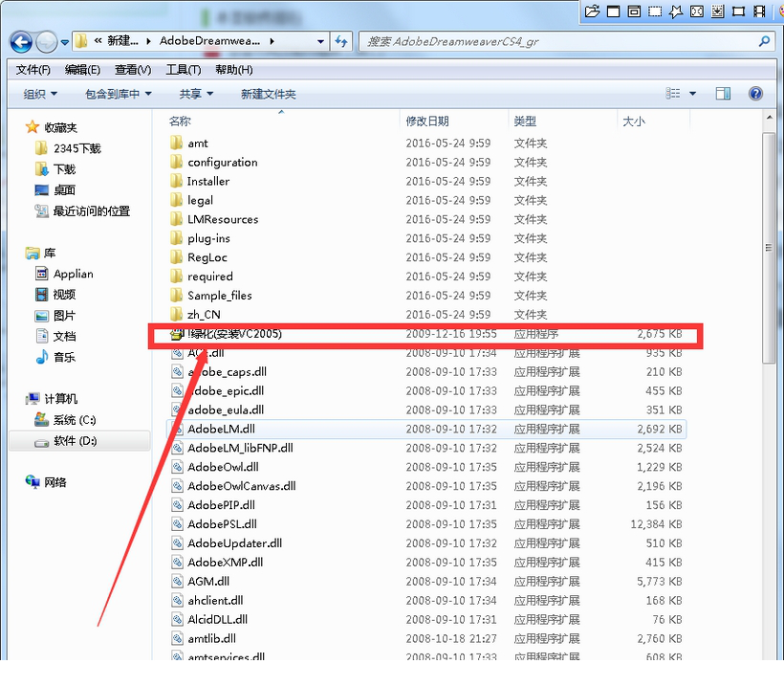Select the amt folder icon
This screenshot has width=784, height=686.
click(x=176, y=144)
